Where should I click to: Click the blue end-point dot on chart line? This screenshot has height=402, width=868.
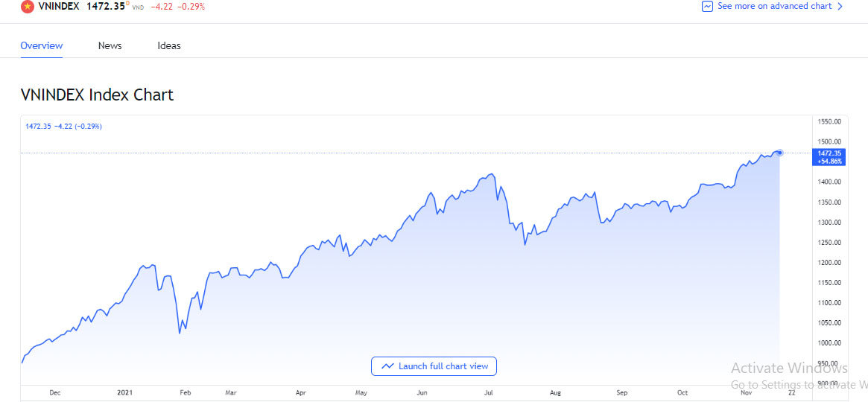pos(779,153)
